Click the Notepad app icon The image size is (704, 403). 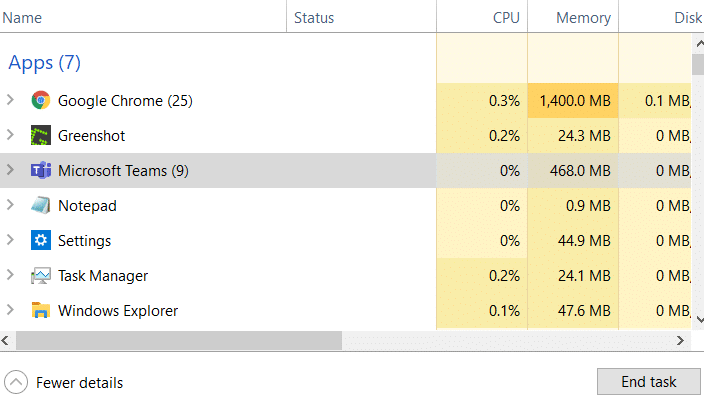click(41, 205)
